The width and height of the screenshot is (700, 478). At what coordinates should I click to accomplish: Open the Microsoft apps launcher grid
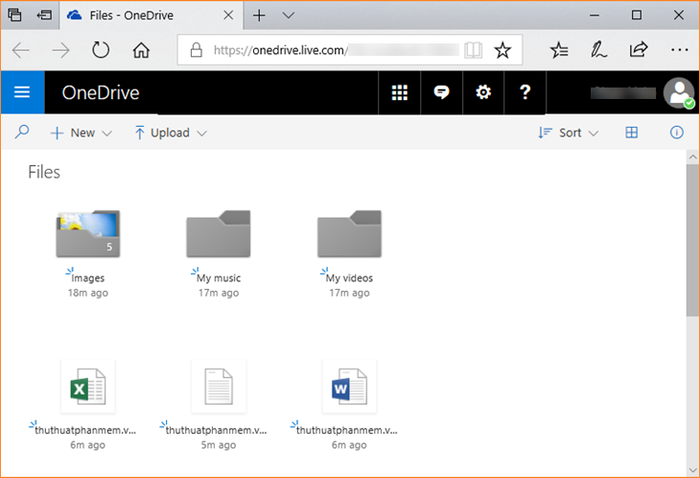click(400, 92)
